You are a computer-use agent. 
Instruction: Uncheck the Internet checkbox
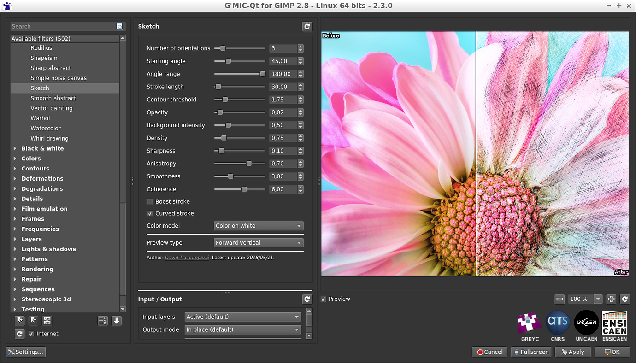tap(31, 334)
